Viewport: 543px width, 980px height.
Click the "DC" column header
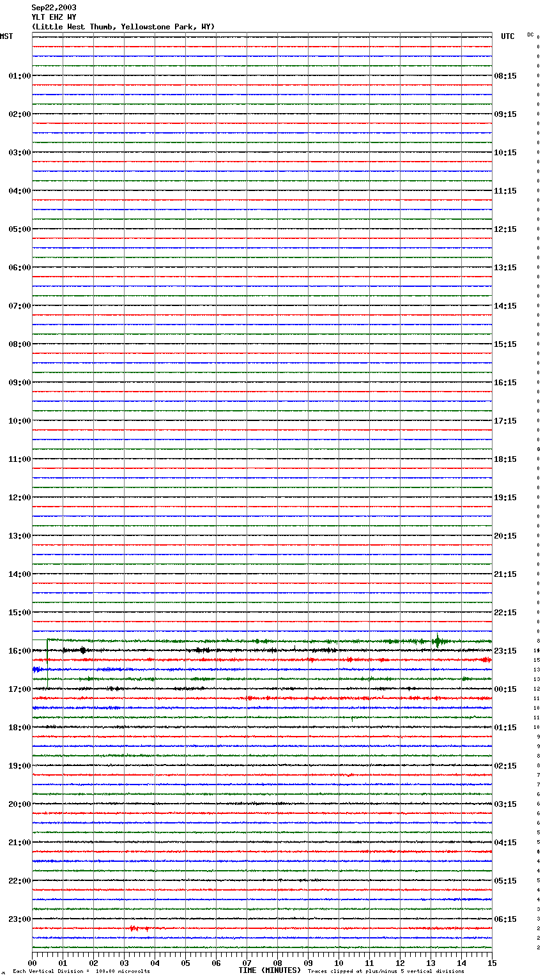coord(530,34)
